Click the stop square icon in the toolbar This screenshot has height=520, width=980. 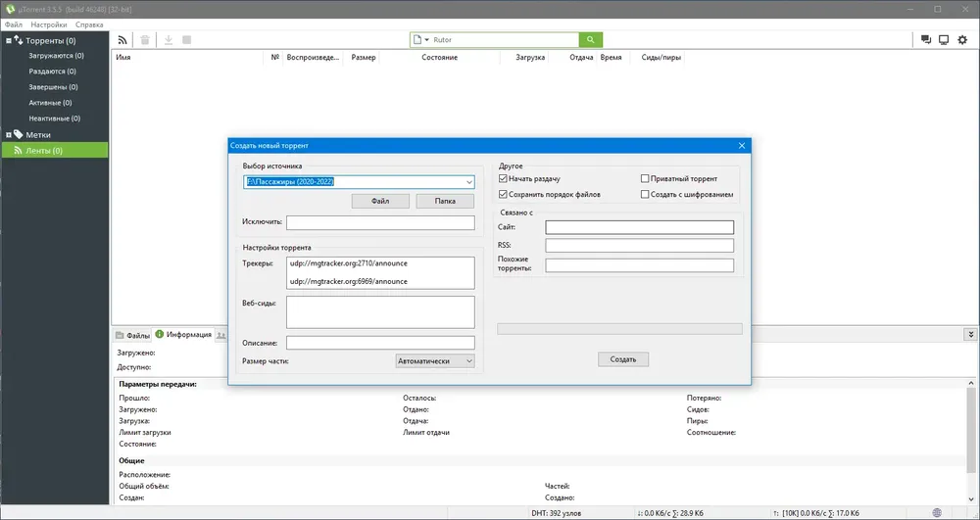coord(186,40)
